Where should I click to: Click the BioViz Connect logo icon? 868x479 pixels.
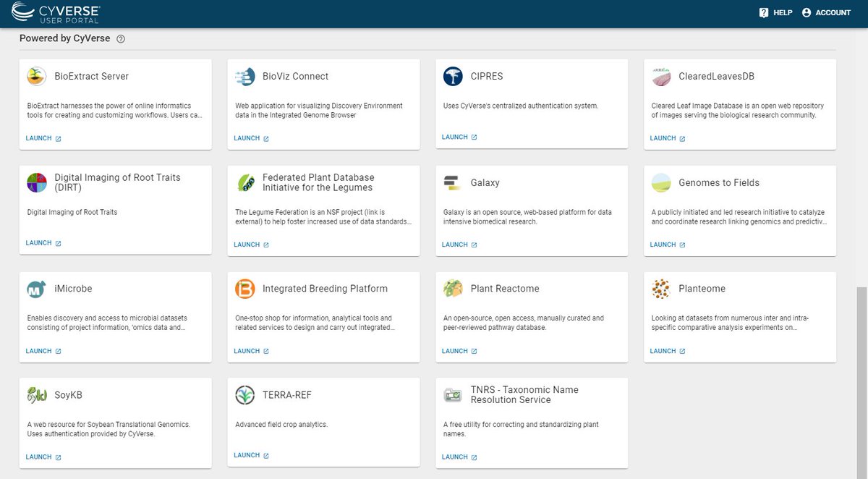pos(245,76)
